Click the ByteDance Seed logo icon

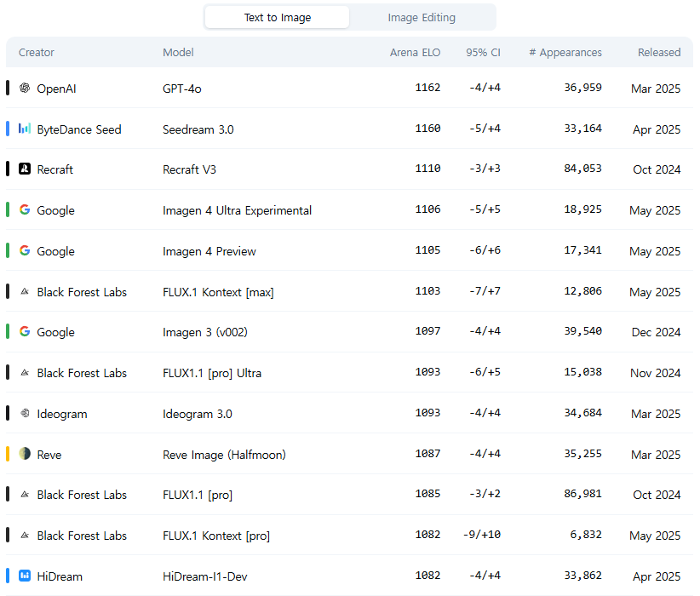tap(25, 129)
